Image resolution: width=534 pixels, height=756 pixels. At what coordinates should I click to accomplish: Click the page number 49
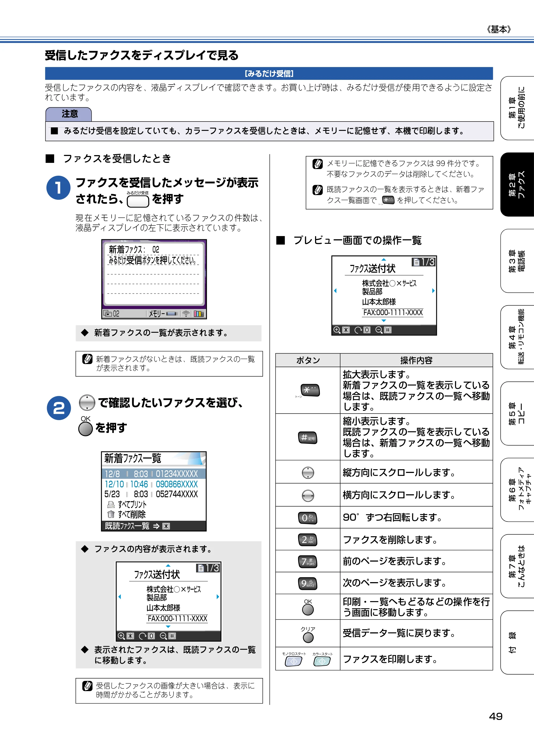496,716
